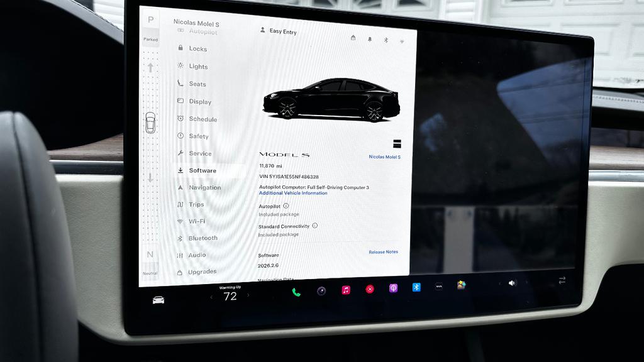Increase volume with right chevron

(526, 282)
